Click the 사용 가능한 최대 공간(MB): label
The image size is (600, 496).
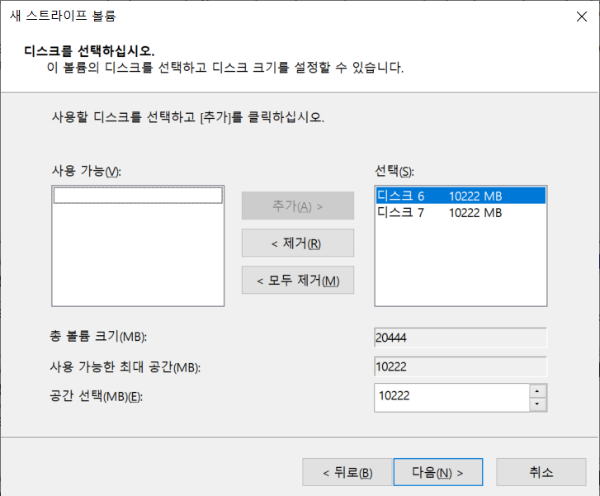click(125, 367)
